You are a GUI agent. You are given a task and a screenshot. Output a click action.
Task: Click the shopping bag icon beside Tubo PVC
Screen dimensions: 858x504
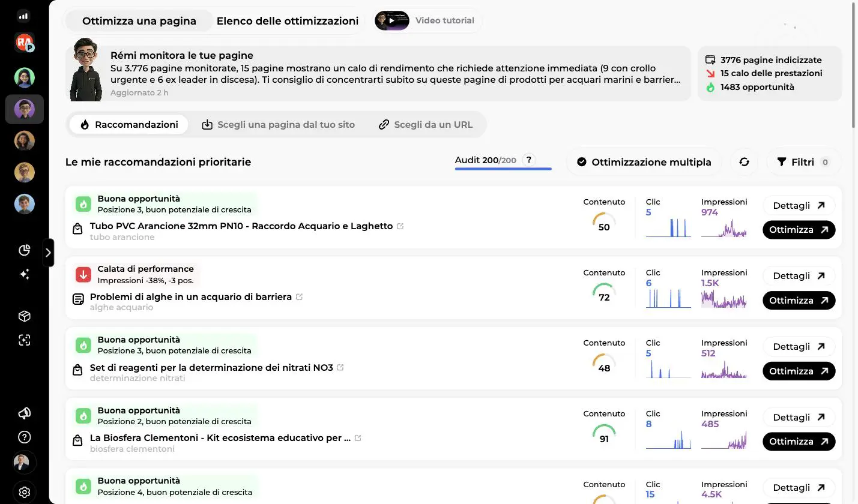(x=77, y=229)
